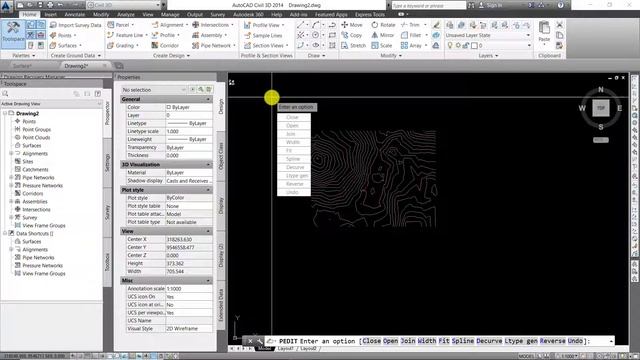Collapse the General properties section
The image size is (640, 360).
208,99
